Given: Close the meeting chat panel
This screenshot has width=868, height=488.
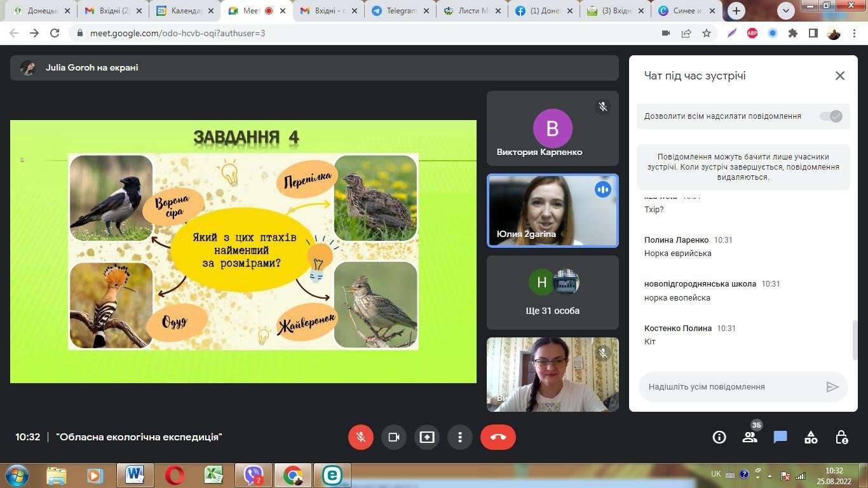Looking at the screenshot, I should [840, 76].
